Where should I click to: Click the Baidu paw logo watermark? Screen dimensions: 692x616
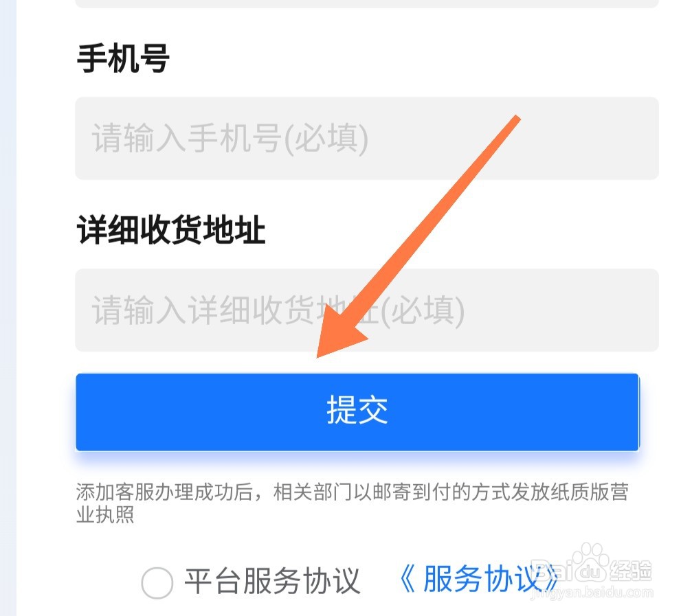(590, 561)
